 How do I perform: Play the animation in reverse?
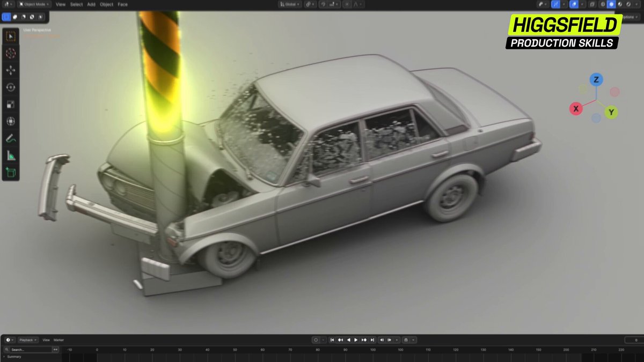click(348, 340)
